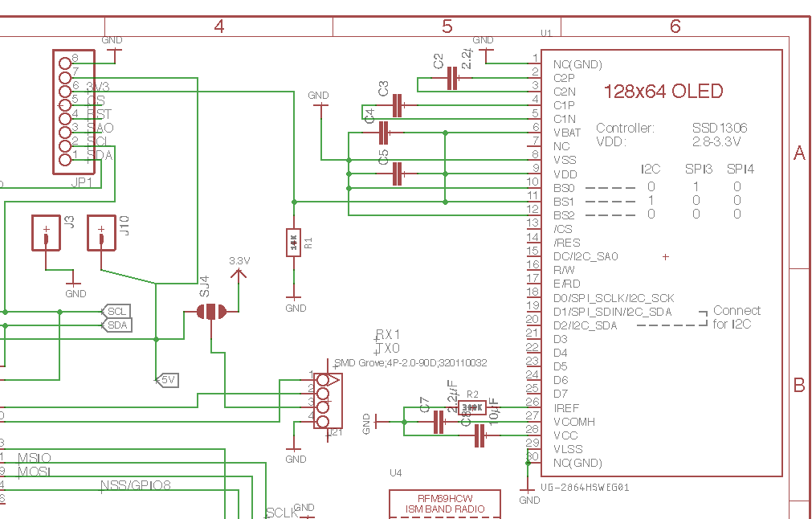Select the SCL net label tag
This screenshot has width=812, height=519.
117,311
